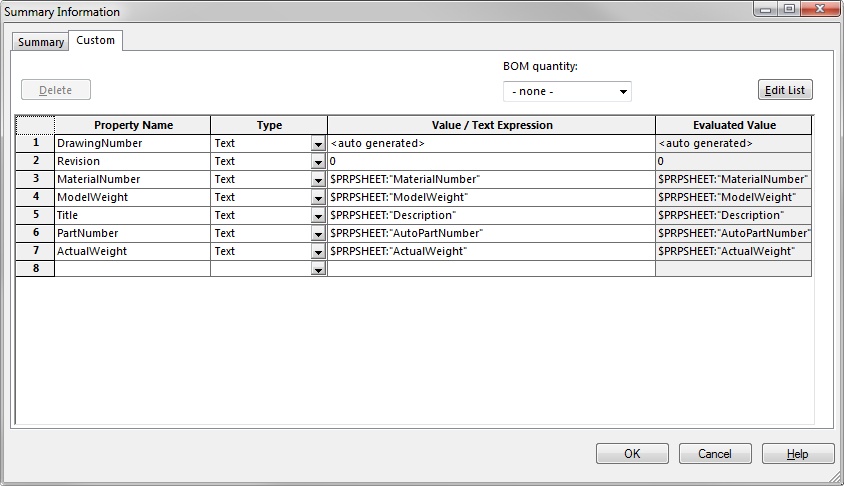Screen dimensions: 844x486
Task: Click the Property Name column header
Action: coord(132,125)
